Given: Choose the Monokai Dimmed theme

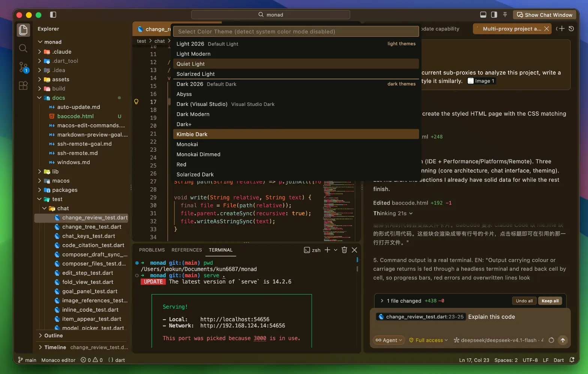Looking at the screenshot, I should pos(296,154).
